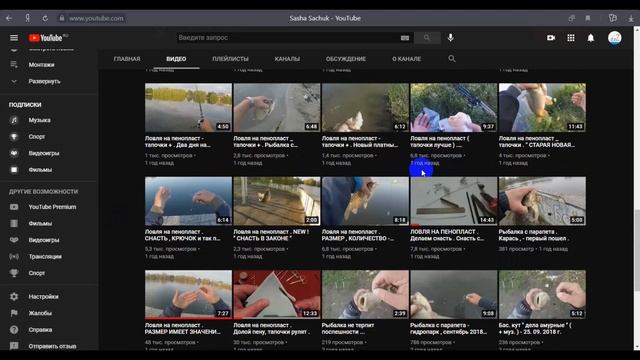Screen dimensions: 640x360
Task: Open the 6:12 video thumbnail
Action: tap(365, 108)
